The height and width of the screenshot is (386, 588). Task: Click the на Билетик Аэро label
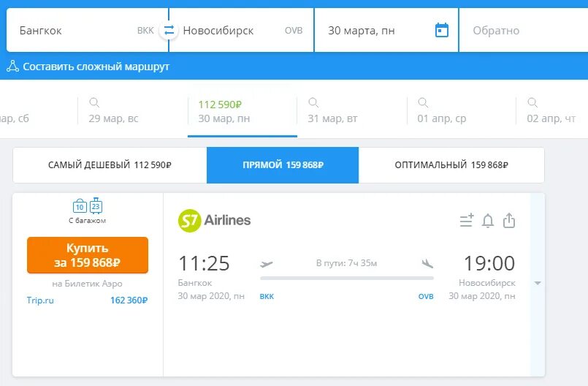(x=88, y=284)
